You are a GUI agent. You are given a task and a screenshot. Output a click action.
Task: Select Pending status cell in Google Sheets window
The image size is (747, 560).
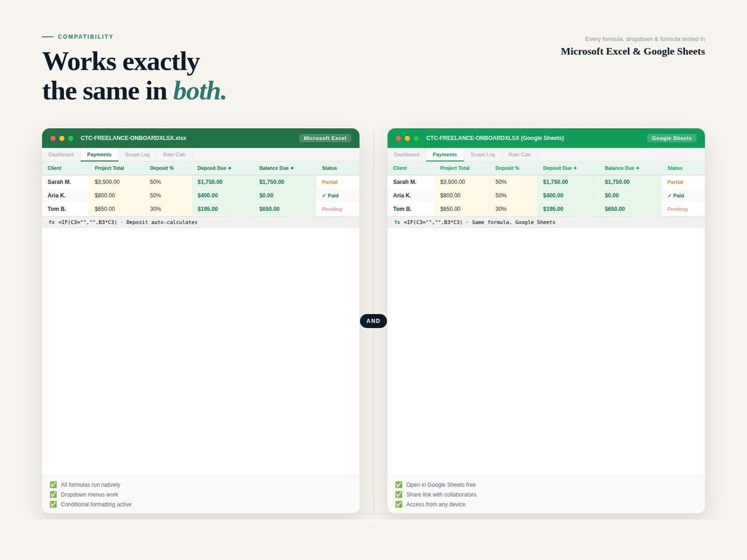tap(684, 209)
